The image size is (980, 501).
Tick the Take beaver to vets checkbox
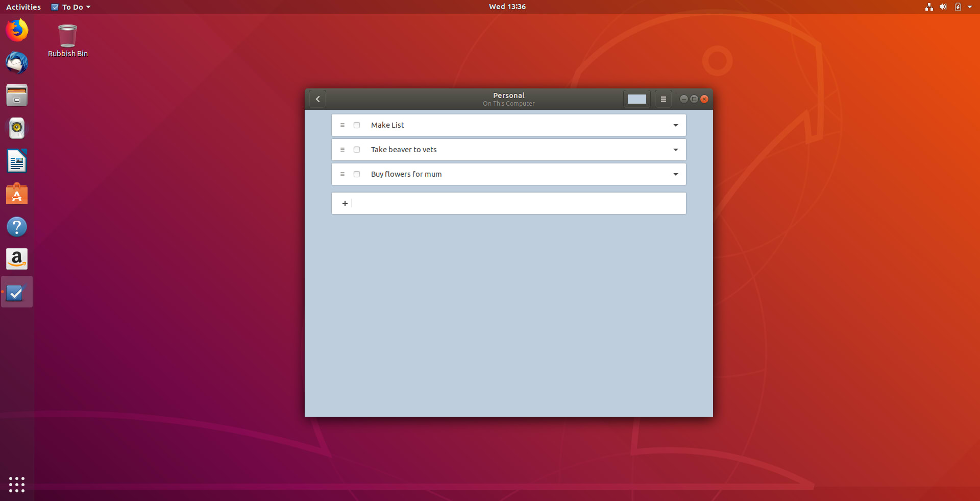[x=357, y=150]
